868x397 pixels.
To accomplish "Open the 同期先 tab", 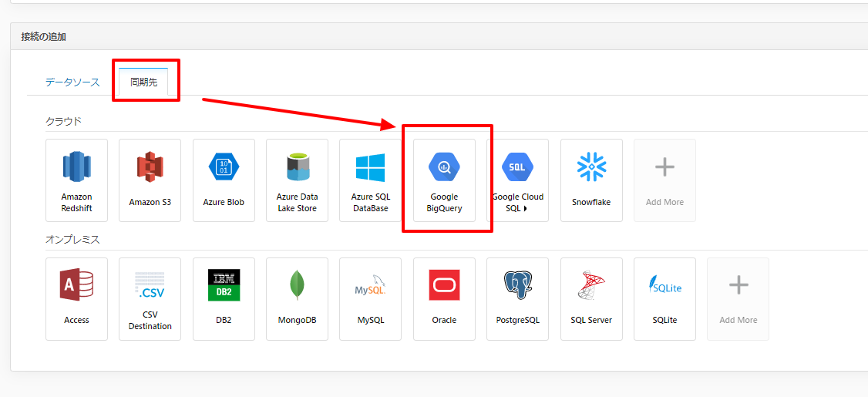I will point(144,82).
